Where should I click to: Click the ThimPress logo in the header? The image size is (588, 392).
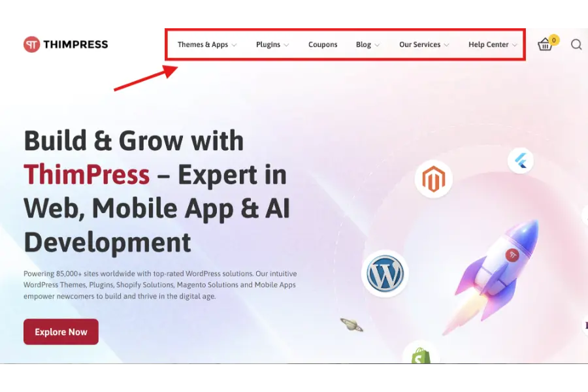pyautogui.click(x=65, y=44)
